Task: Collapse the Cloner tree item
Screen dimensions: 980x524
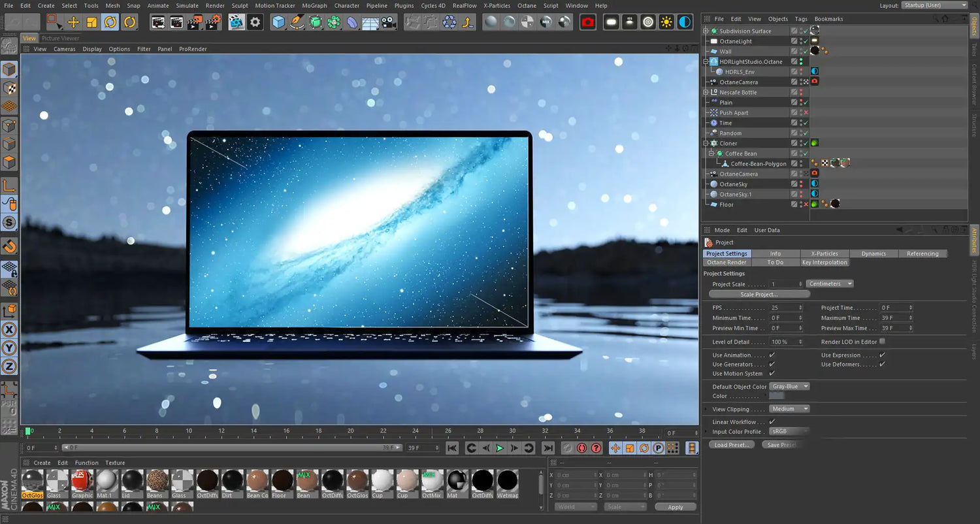Action: [706, 143]
